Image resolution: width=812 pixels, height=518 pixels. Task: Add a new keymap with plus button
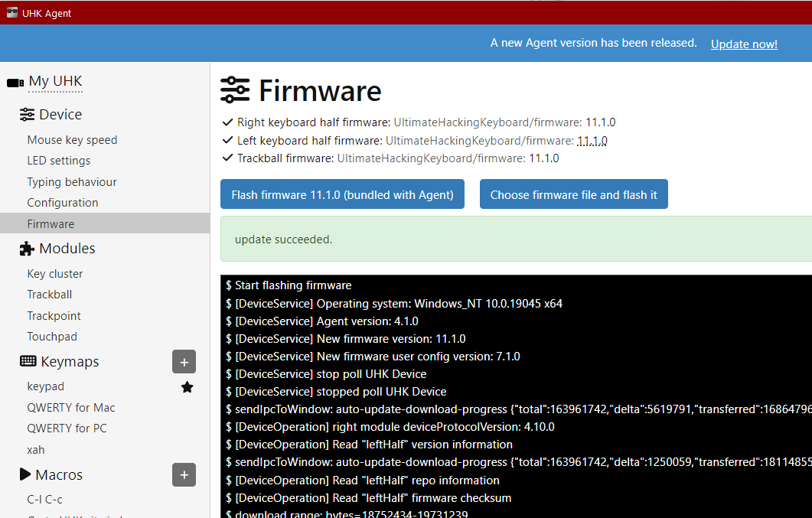point(184,362)
